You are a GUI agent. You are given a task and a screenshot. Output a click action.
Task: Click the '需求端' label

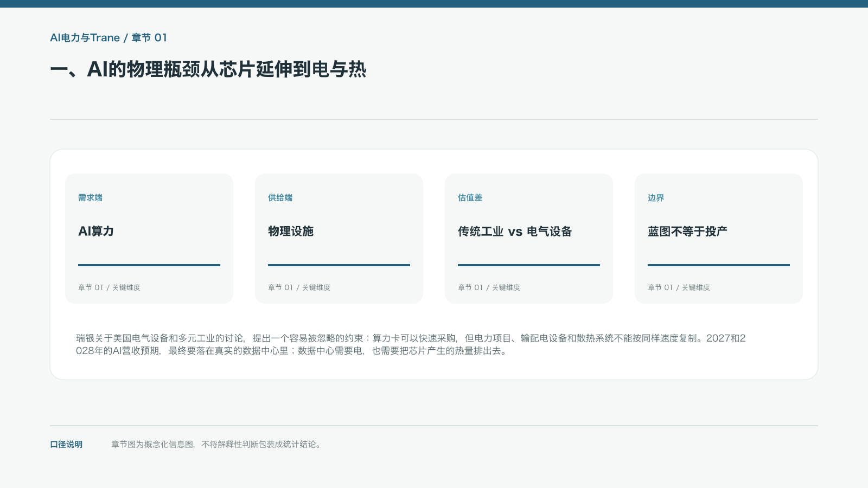[90, 198]
